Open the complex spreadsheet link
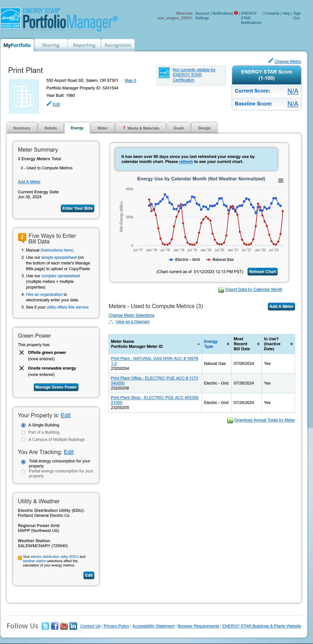Image resolution: width=313 pixels, height=644 pixels. tap(61, 276)
